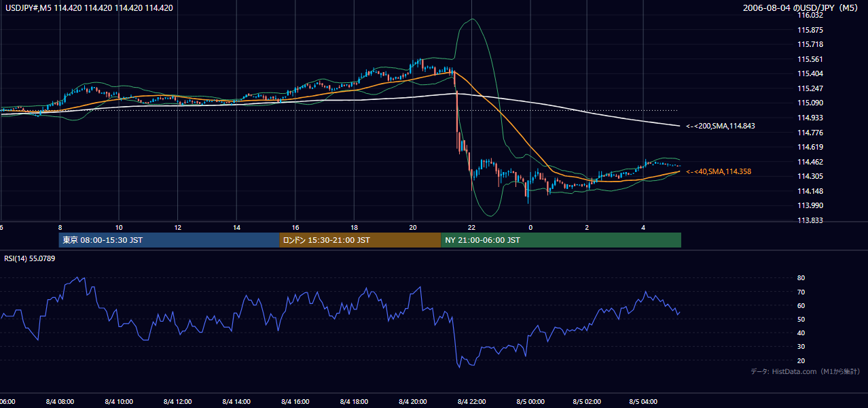Click the RSI 80 level label
This screenshot has width=868, height=408.
click(801, 278)
